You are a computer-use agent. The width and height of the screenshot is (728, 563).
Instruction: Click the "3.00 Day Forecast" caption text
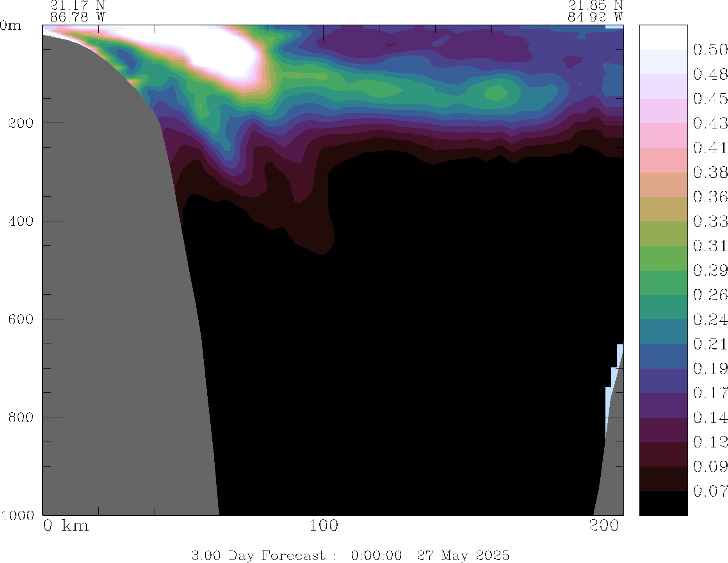click(258, 555)
